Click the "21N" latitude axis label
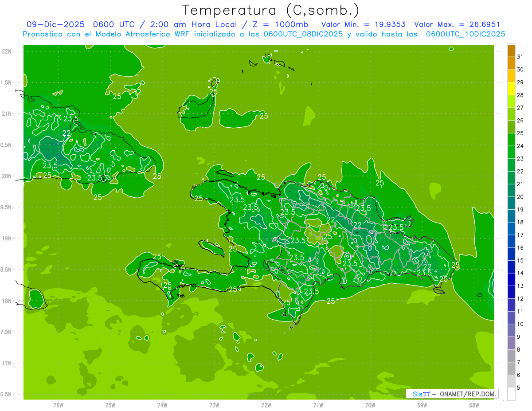Image resolution: width=532 pixels, height=411 pixels. tap(7, 114)
